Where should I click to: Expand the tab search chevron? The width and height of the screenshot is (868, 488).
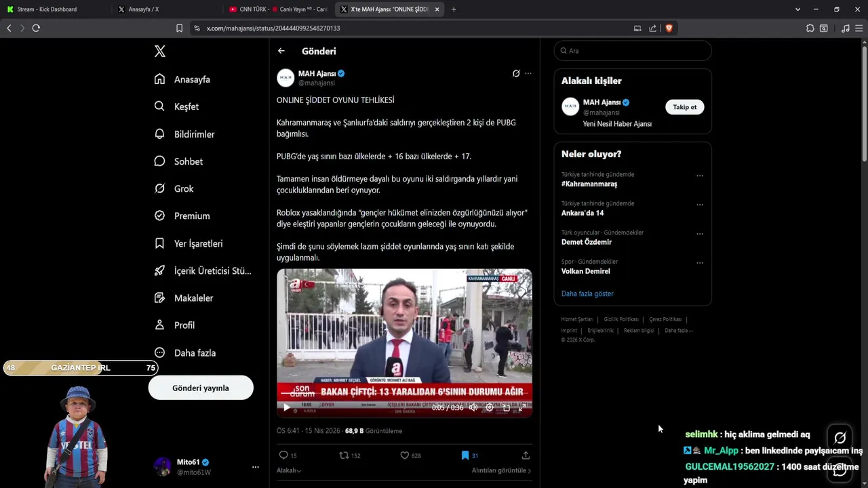[797, 9]
